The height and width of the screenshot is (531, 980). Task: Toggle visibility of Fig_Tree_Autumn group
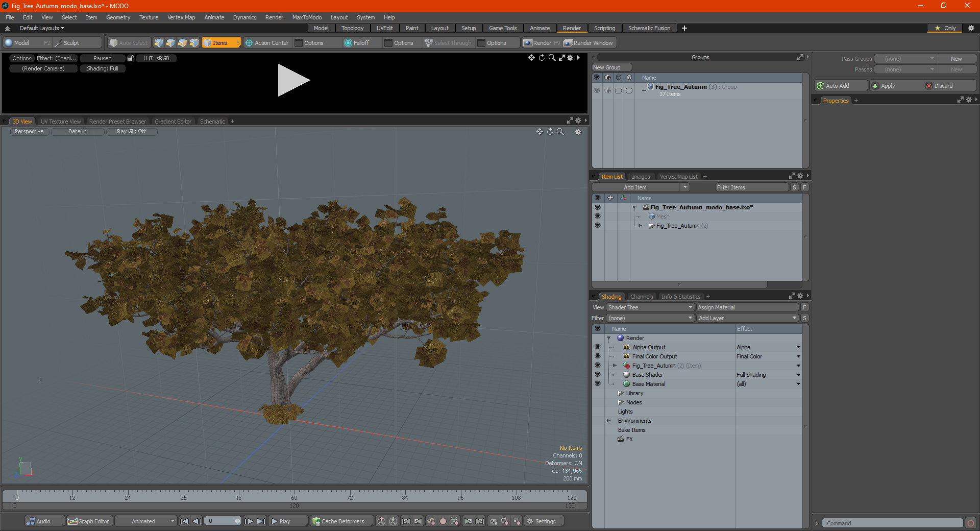597,90
